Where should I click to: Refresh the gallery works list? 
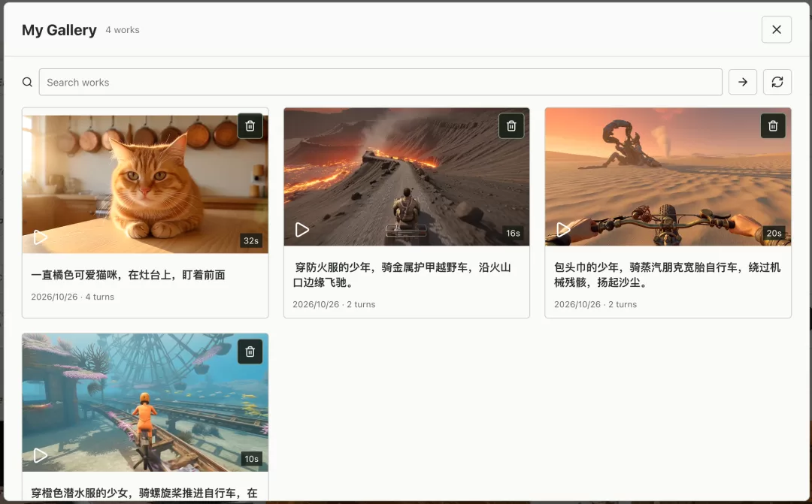coord(777,83)
